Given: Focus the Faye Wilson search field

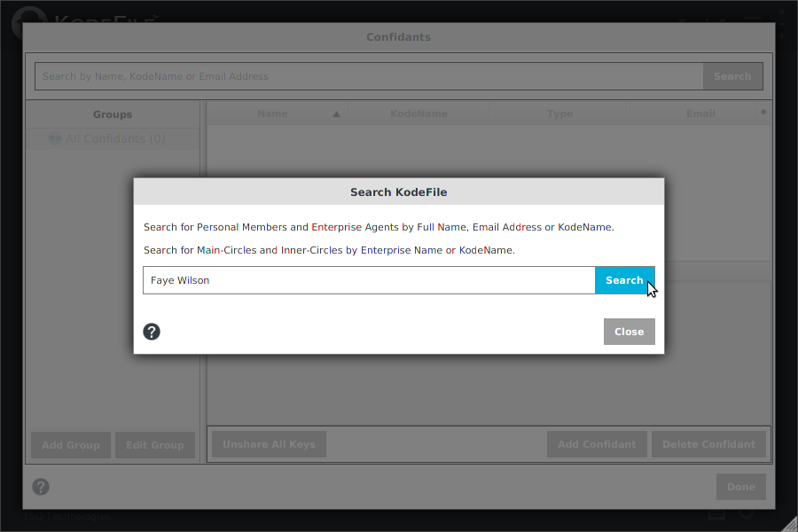Looking at the screenshot, I should tap(369, 280).
